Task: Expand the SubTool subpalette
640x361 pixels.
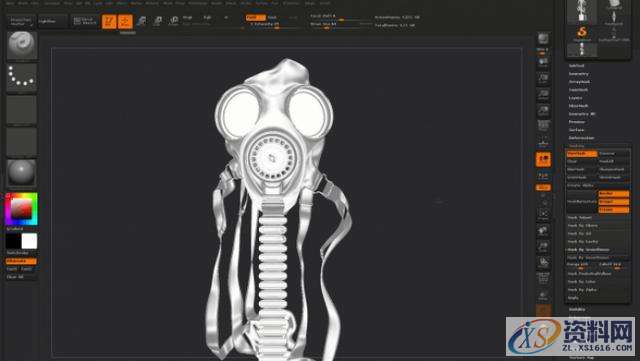Action: pos(576,66)
